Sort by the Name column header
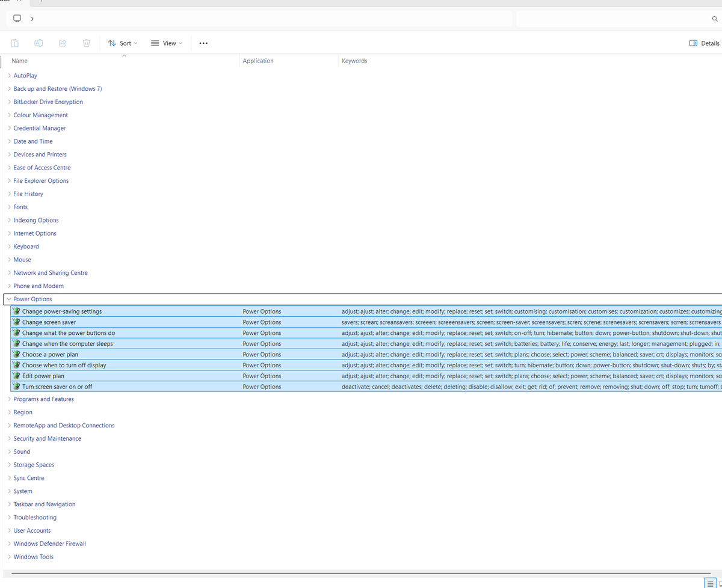This screenshot has height=588, width=722. tap(19, 61)
